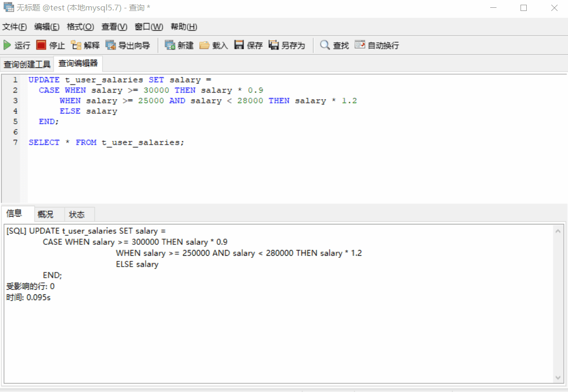The width and height of the screenshot is (568, 392).
Task: Click the 帮助 menu
Action: (184, 27)
